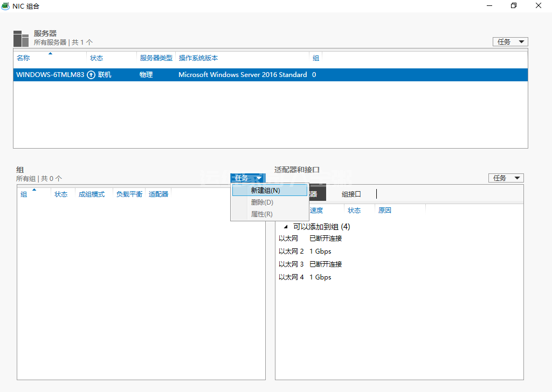Sort servers by 服务器类型 column header
552x392 pixels.
coord(156,58)
